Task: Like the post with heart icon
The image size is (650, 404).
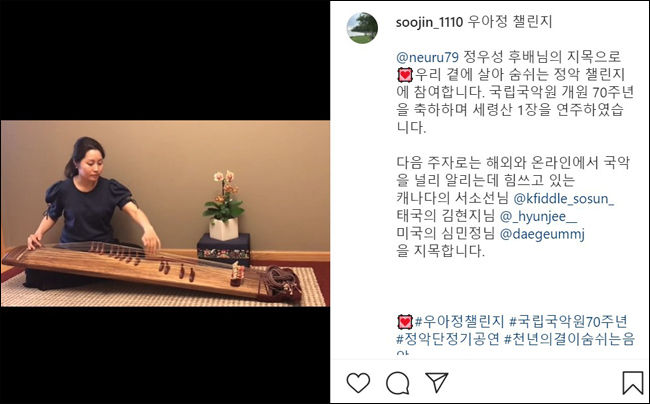Action: pyautogui.click(x=358, y=382)
